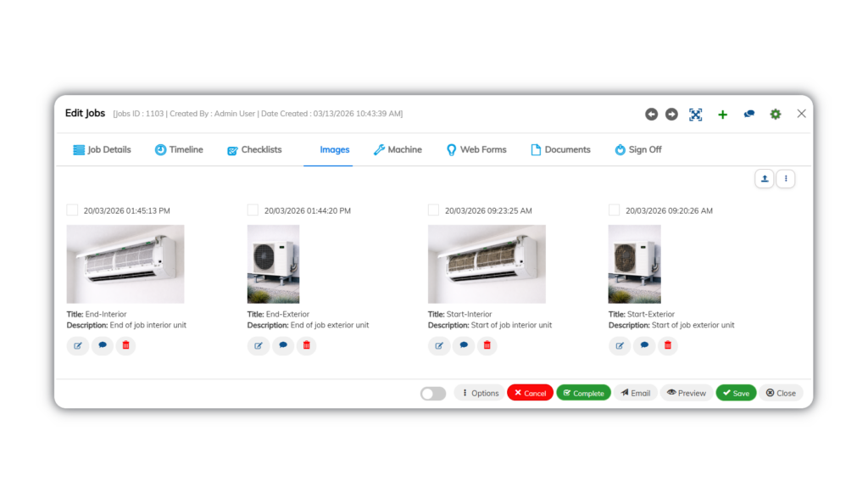This screenshot has height=504, width=868.
Task: Comment on the Start-Interior image
Action: click(464, 345)
